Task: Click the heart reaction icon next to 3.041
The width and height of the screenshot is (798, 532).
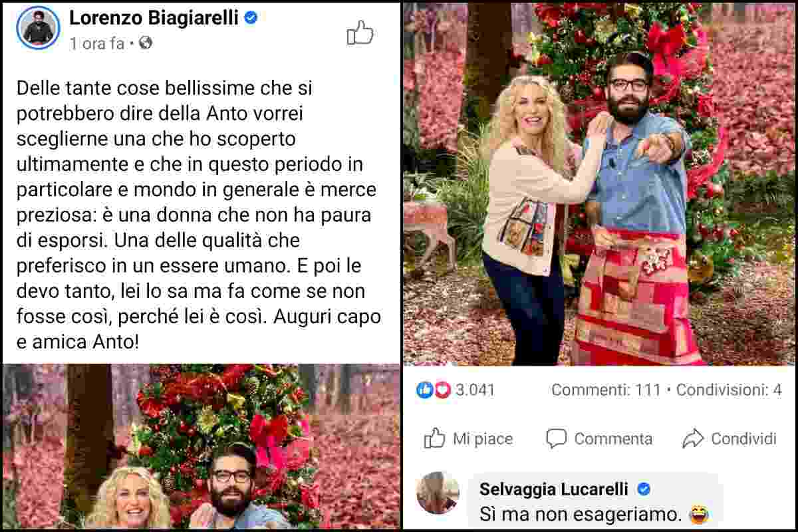Action: (x=442, y=390)
